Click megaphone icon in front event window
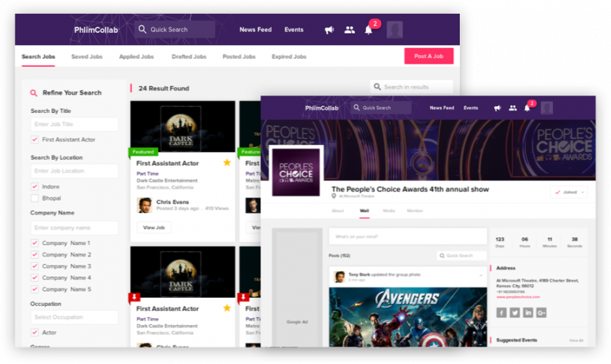Screen dimensions: 611x364 (498, 108)
